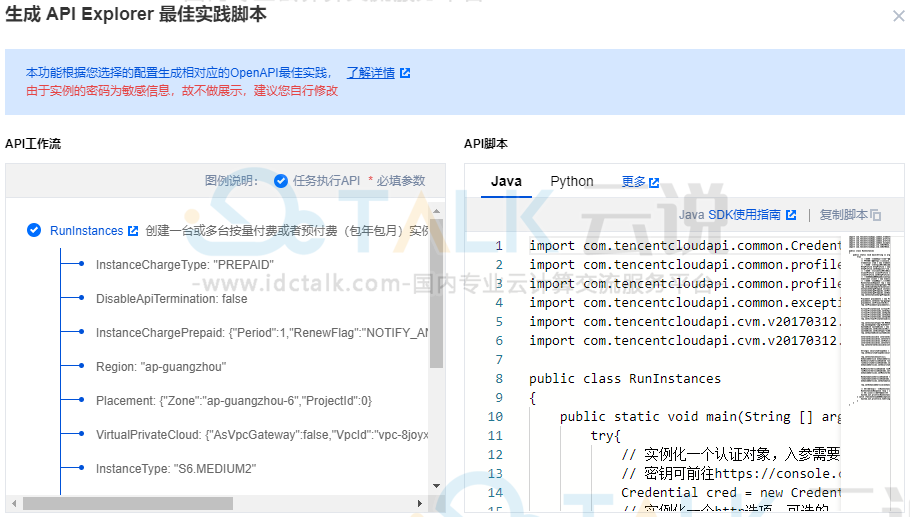Click the first import Credential code line
Viewport: 910px width, 517px height.
[x=685, y=246]
